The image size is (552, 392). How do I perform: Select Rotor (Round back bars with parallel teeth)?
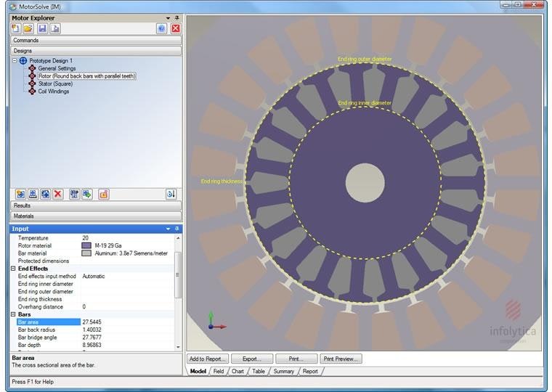(x=86, y=76)
